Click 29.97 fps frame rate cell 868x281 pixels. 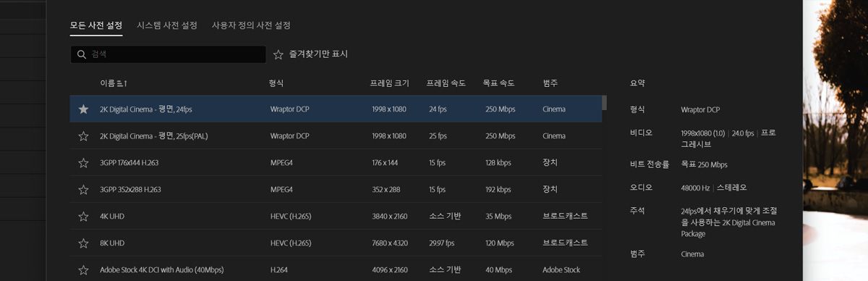(x=441, y=243)
